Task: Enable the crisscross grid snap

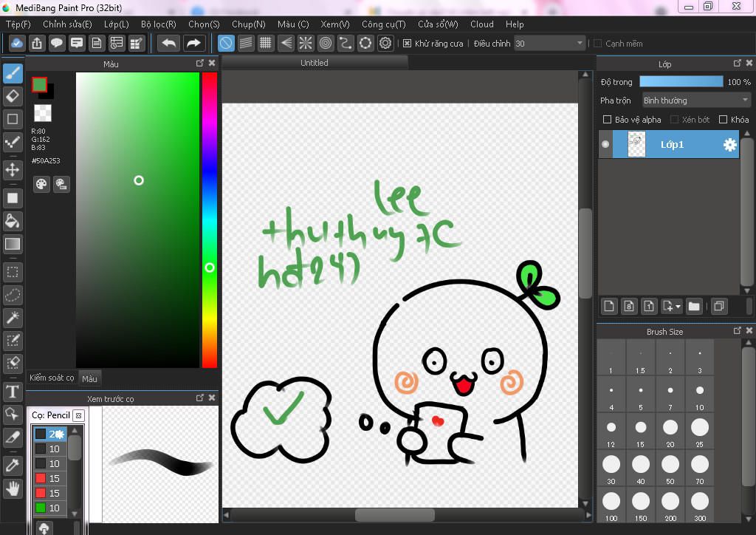Action: 266,44
